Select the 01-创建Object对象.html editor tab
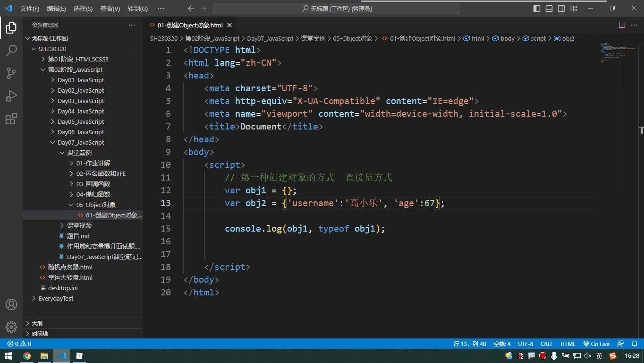This screenshot has width=644, height=363. pos(190,25)
